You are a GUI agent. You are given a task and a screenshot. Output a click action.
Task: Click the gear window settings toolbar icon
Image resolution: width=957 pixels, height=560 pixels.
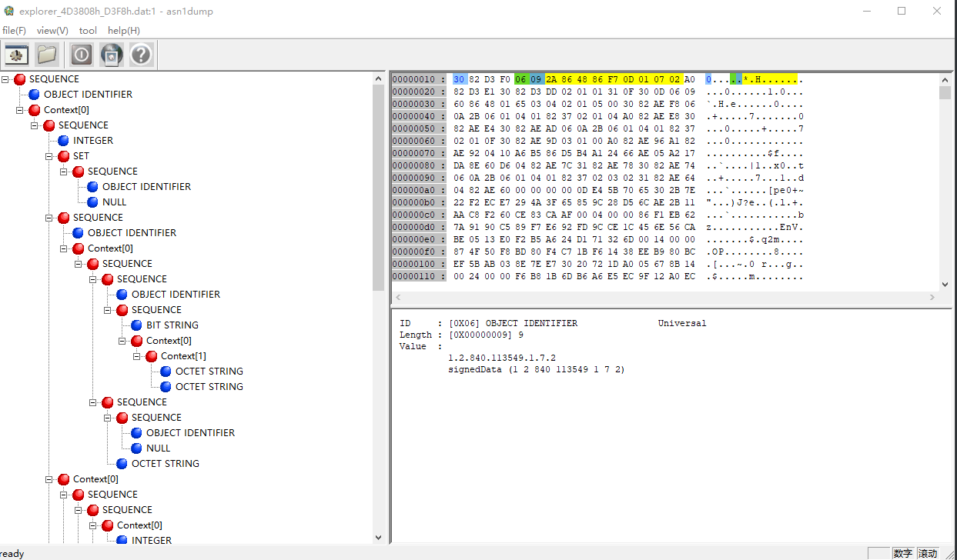tap(17, 55)
